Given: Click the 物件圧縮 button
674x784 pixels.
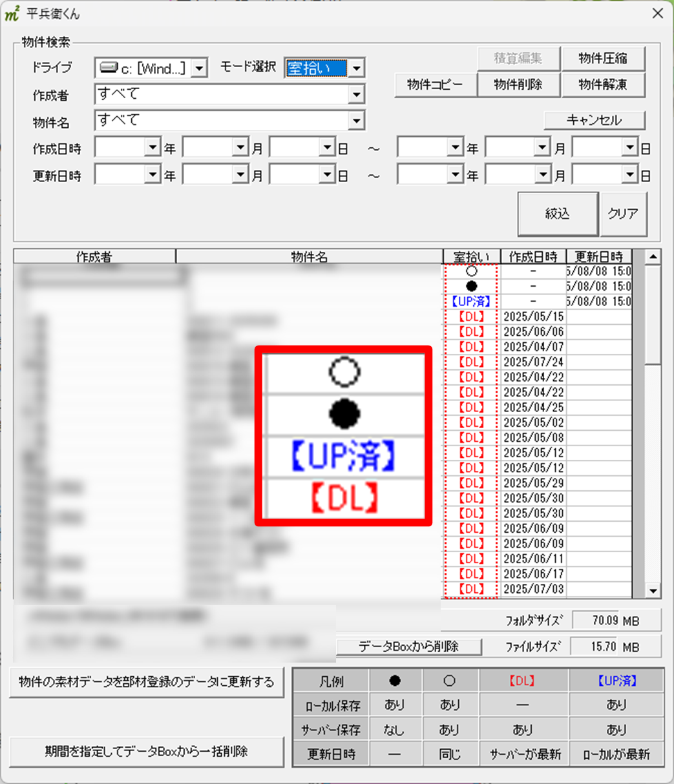Looking at the screenshot, I should (602, 59).
